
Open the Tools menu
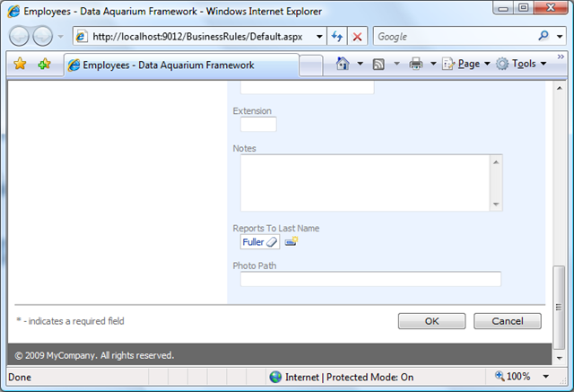(522, 64)
